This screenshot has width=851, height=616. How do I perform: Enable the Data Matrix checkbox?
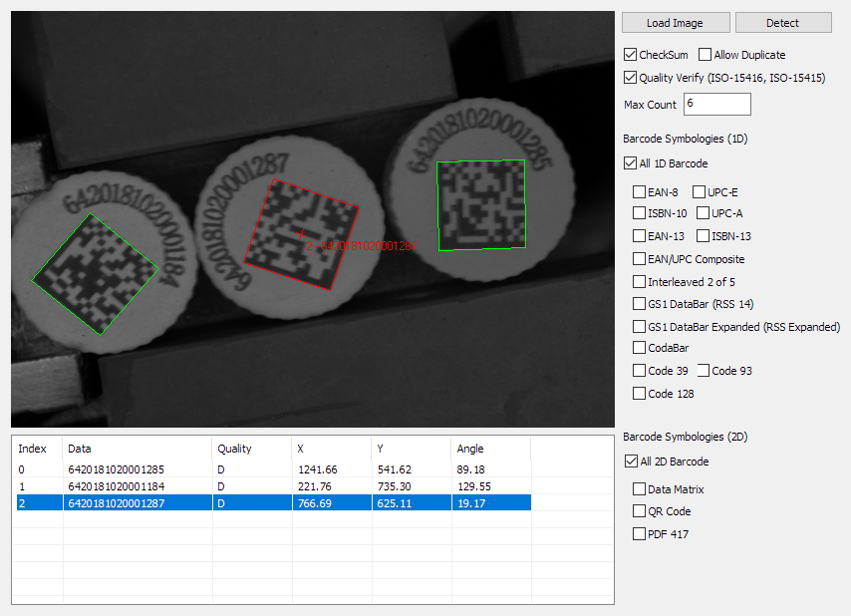pyautogui.click(x=639, y=489)
